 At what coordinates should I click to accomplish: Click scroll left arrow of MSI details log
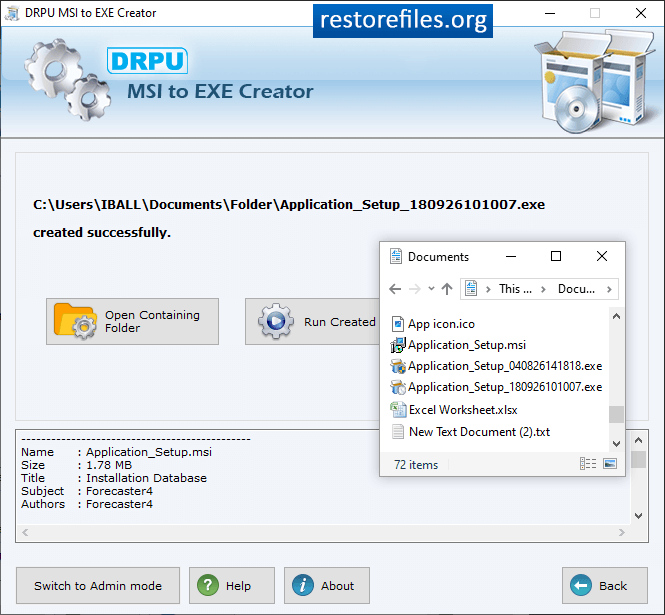tap(25, 532)
